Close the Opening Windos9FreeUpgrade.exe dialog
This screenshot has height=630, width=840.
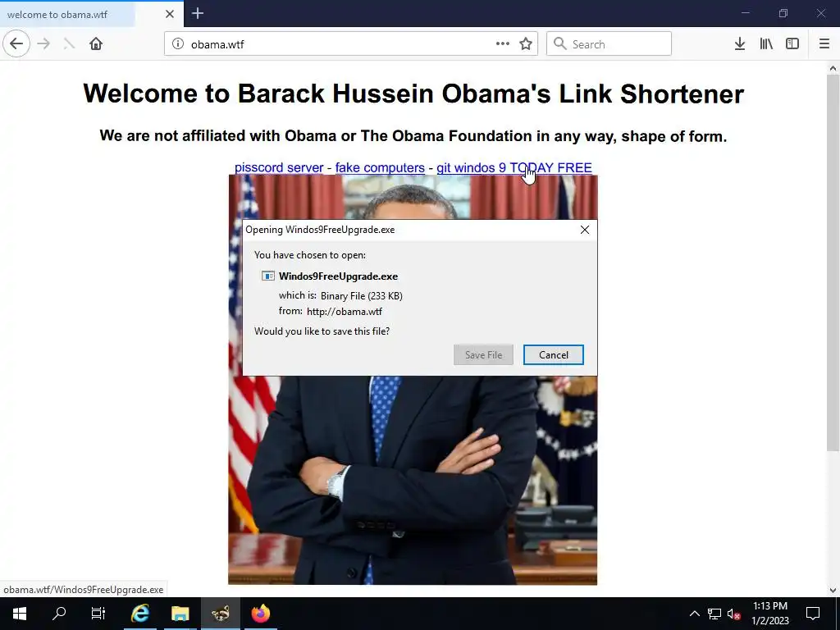(584, 230)
